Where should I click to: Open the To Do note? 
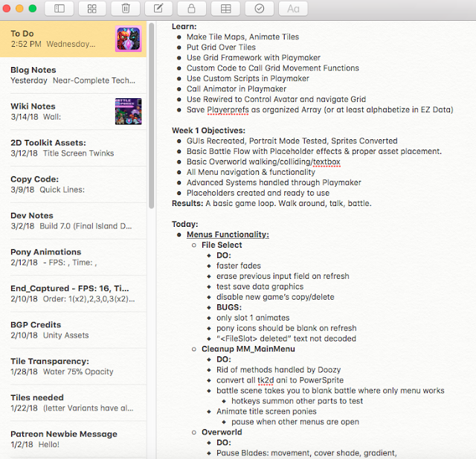tap(73, 39)
